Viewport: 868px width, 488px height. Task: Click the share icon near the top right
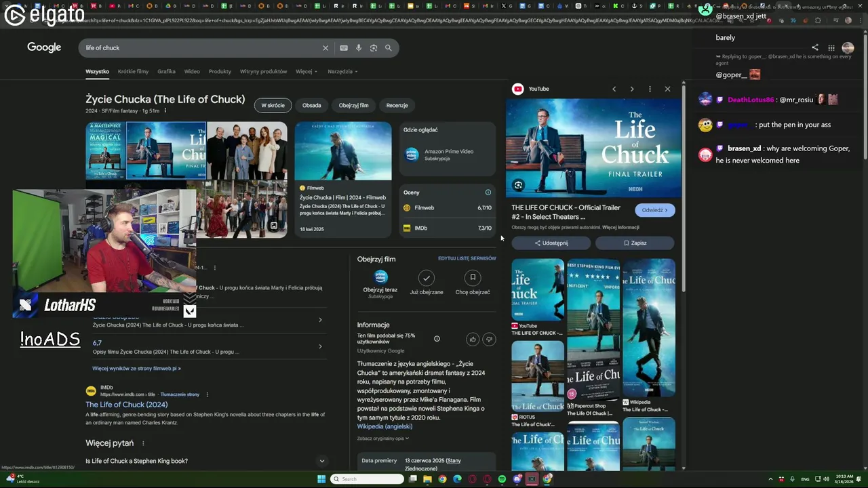(815, 48)
